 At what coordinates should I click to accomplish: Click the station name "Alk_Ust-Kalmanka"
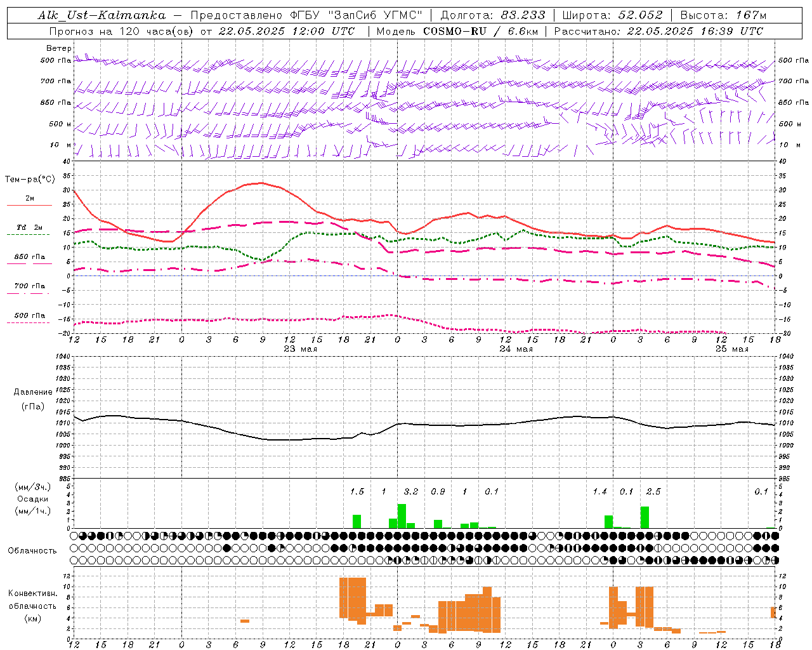tap(101, 15)
